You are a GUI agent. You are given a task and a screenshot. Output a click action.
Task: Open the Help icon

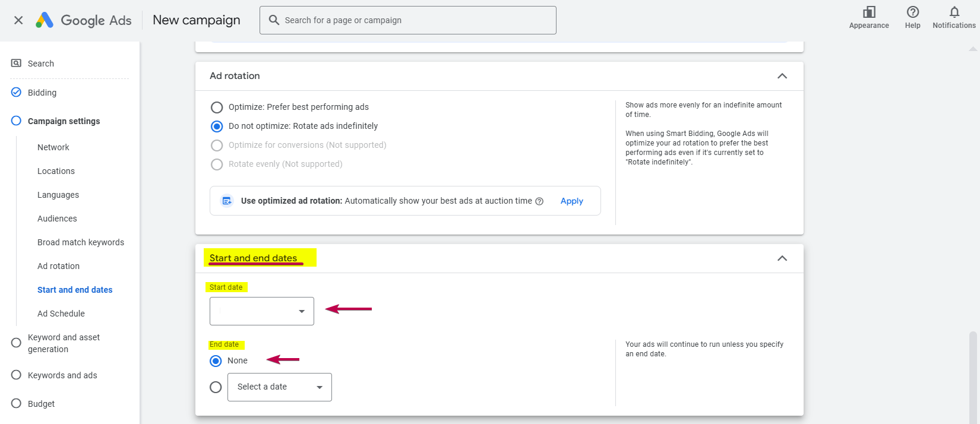click(x=912, y=12)
